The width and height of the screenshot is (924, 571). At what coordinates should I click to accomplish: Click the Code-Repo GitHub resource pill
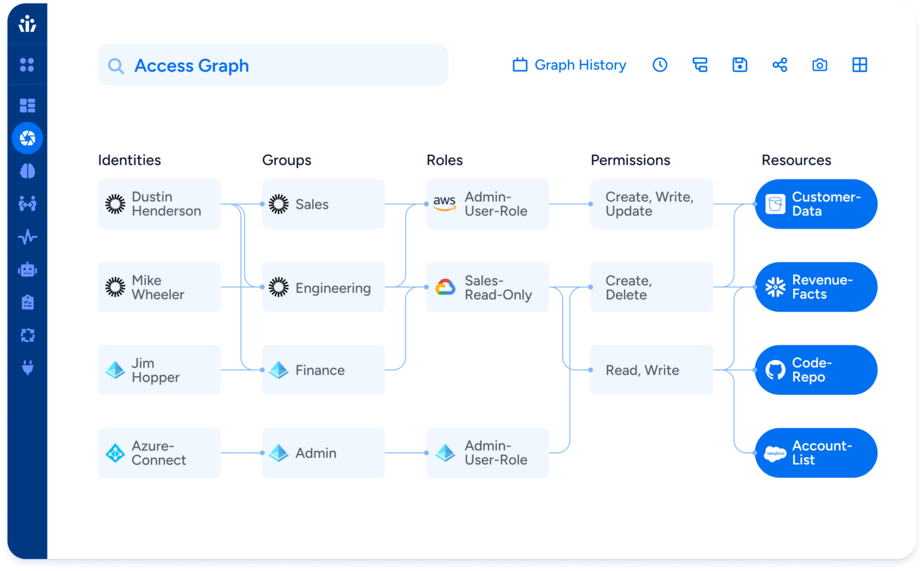pos(816,369)
